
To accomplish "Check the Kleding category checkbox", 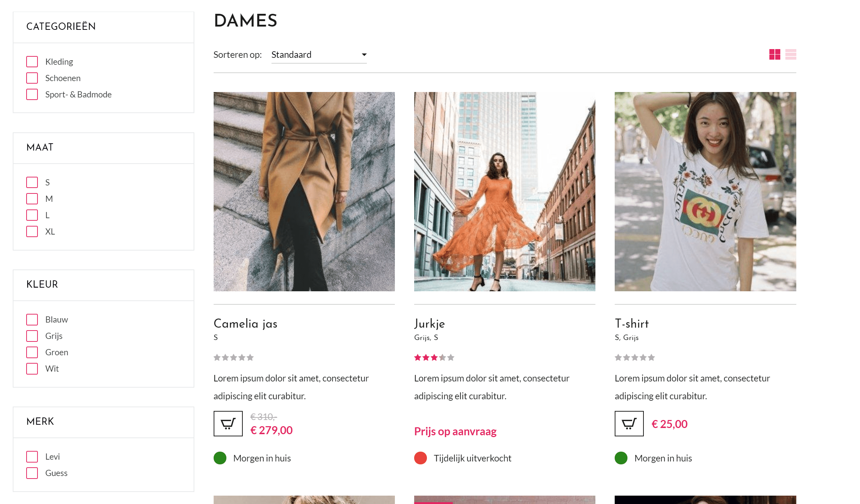I will [x=32, y=62].
